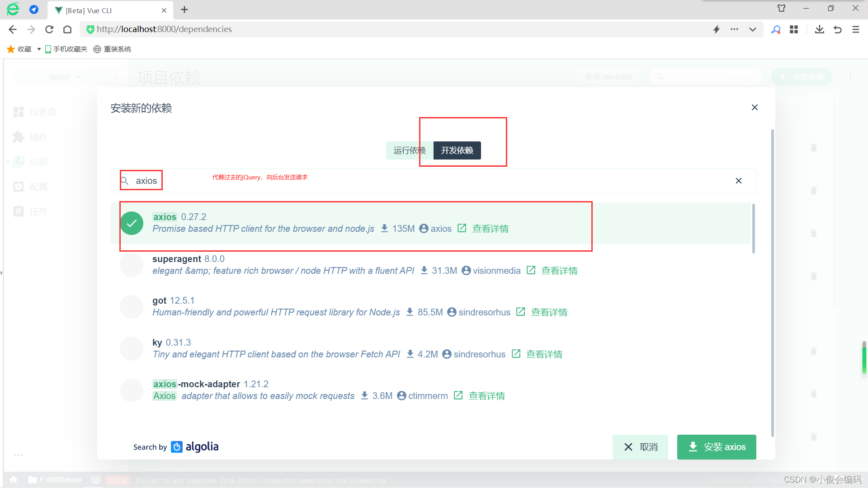The height and width of the screenshot is (488, 868).
Task: Open the address bar more options
Action: click(734, 29)
